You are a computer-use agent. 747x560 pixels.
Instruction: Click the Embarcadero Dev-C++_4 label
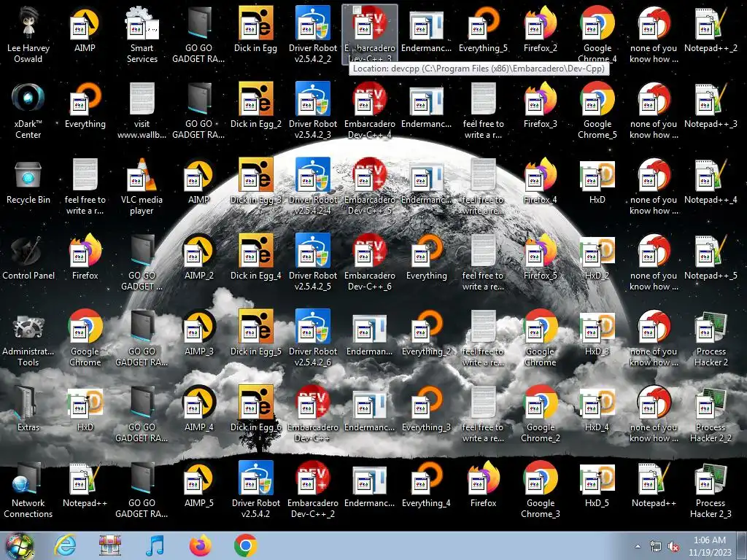[370, 129]
